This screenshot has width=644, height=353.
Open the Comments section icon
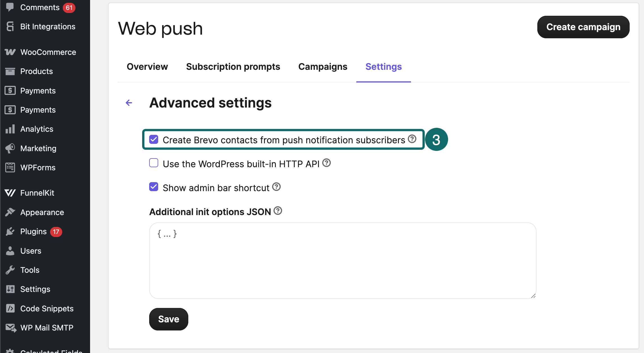[x=10, y=8]
